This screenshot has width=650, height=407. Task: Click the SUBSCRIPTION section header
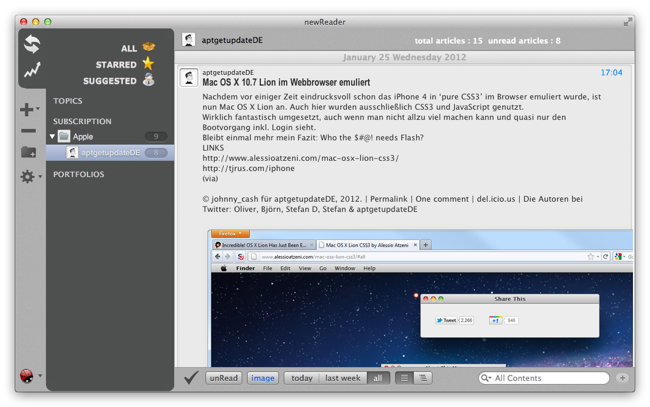tap(82, 121)
